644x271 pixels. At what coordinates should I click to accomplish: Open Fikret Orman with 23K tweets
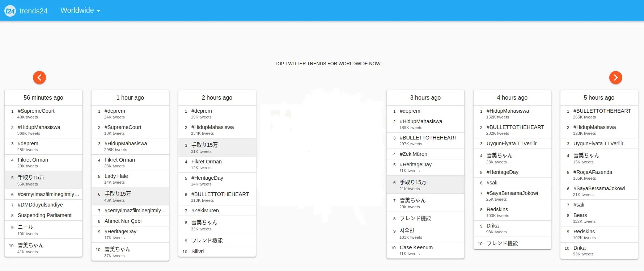coord(120,160)
